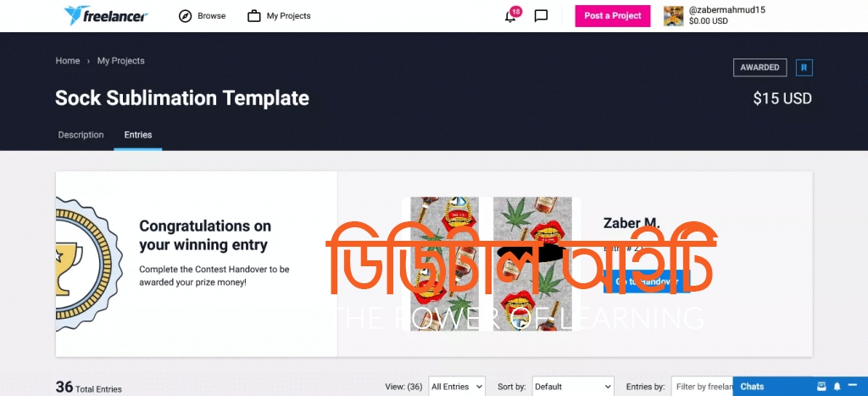Screen dimensions: 868x396
Task: Select the Entries tab
Action: (138, 135)
